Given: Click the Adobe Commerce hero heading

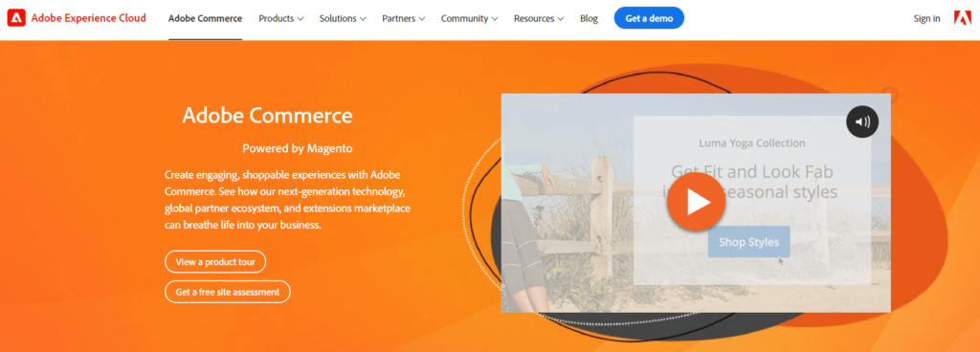Looking at the screenshot, I should [268, 116].
